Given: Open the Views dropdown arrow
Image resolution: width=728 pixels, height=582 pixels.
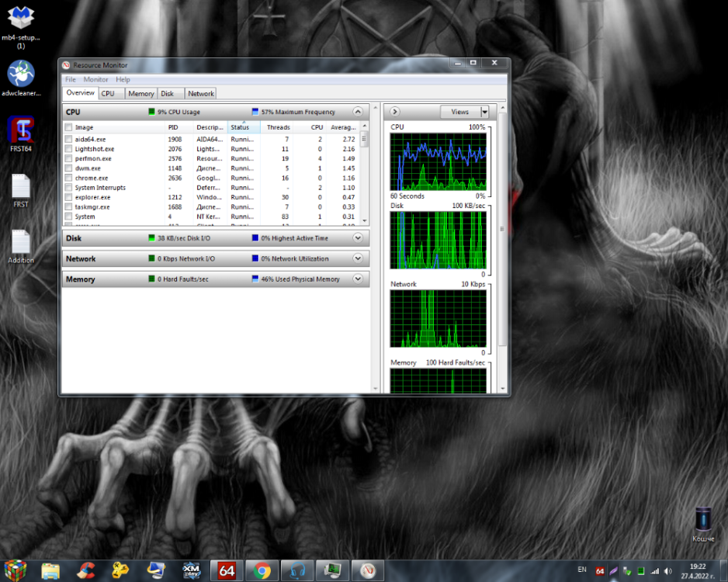Looking at the screenshot, I should (x=485, y=112).
